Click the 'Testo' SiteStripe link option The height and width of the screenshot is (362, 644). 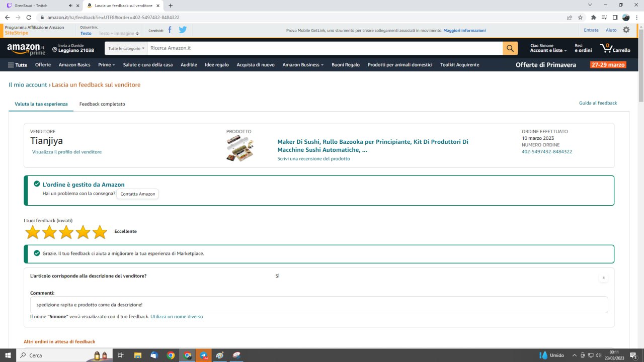86,33
